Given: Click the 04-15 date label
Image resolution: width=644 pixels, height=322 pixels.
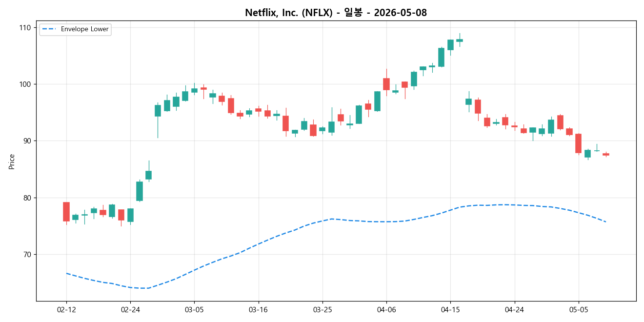Looking at the screenshot, I should tap(450, 309).
